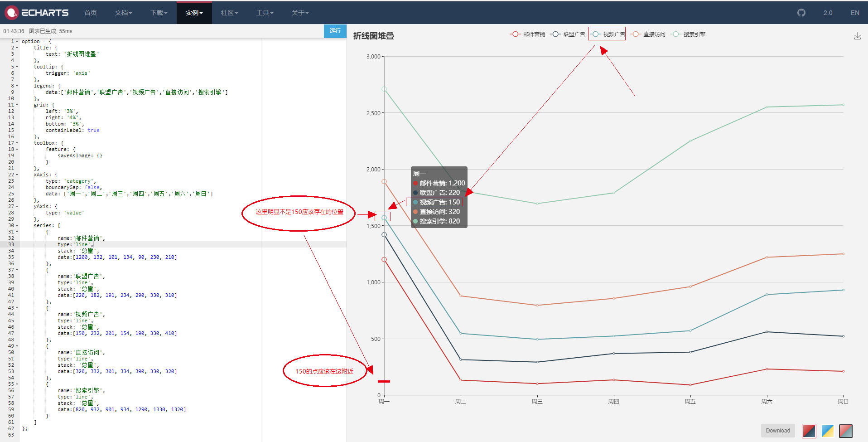
Task: Toggle 视频广告 legend series
Action: (x=608, y=34)
